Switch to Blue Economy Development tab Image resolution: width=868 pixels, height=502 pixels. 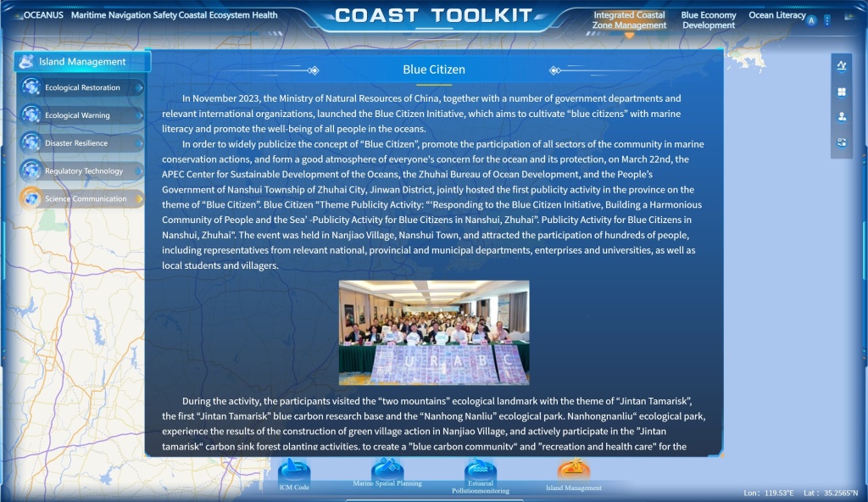(709, 20)
